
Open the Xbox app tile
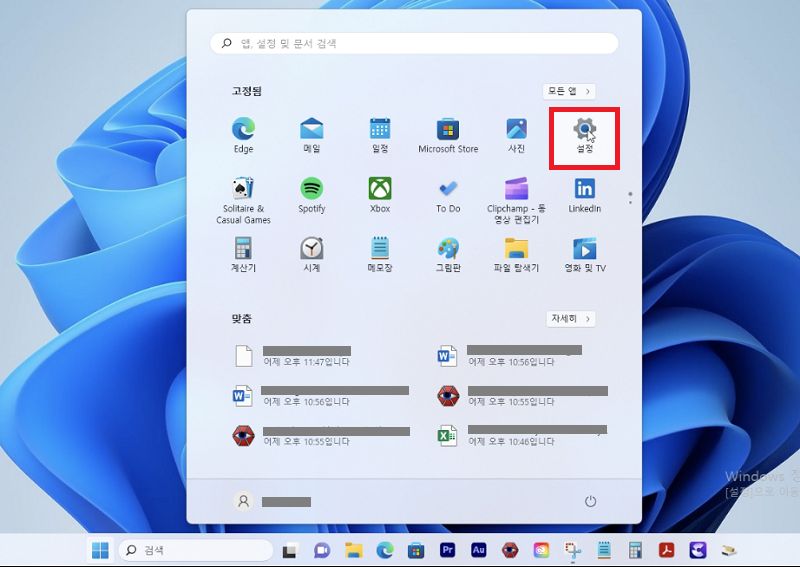click(380, 195)
